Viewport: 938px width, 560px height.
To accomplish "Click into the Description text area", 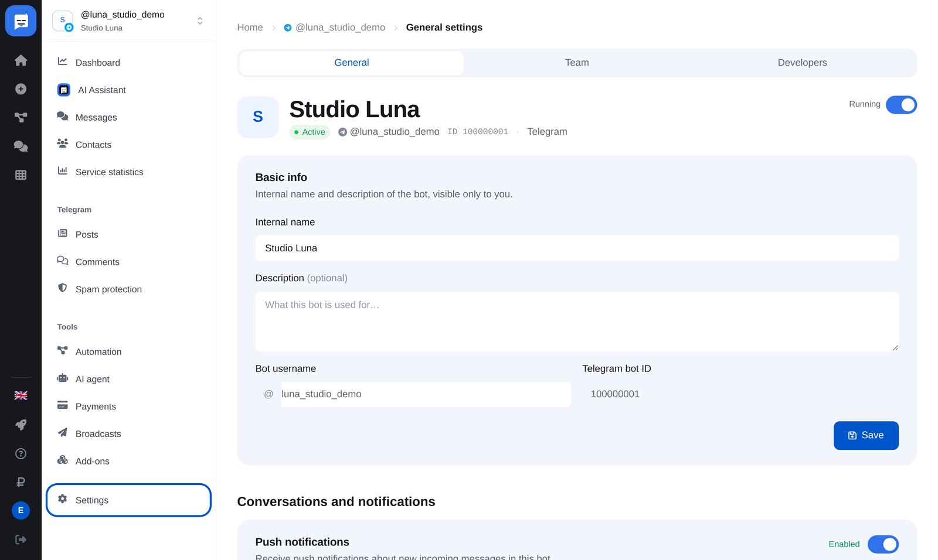I will pos(577,322).
